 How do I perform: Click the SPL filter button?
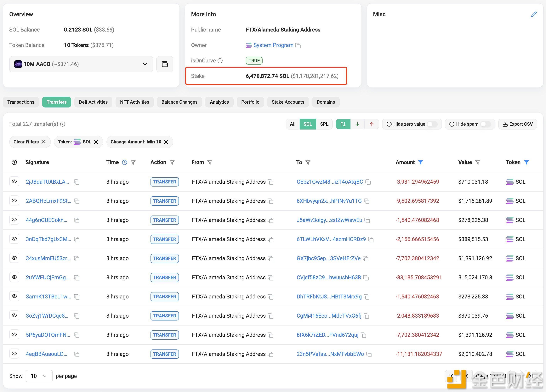point(323,124)
